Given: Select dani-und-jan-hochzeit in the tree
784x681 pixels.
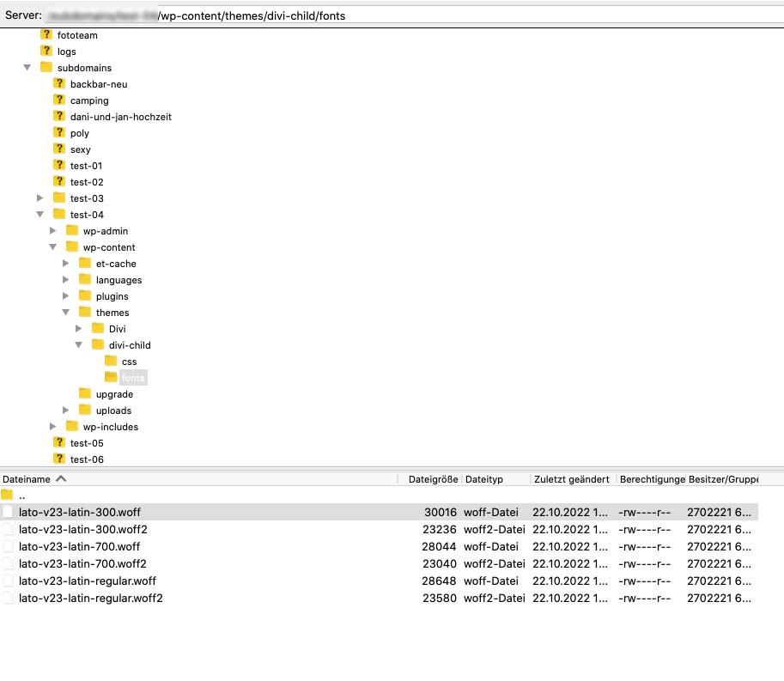Looking at the screenshot, I should (x=120, y=117).
